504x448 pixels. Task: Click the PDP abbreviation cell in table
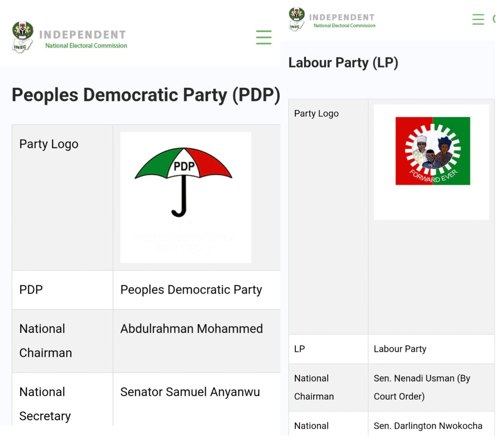(31, 290)
